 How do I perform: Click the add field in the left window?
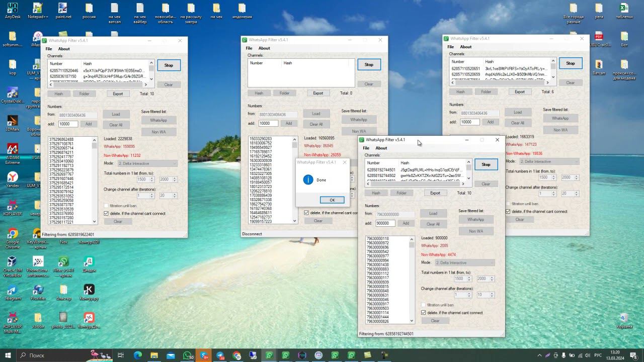coord(68,124)
